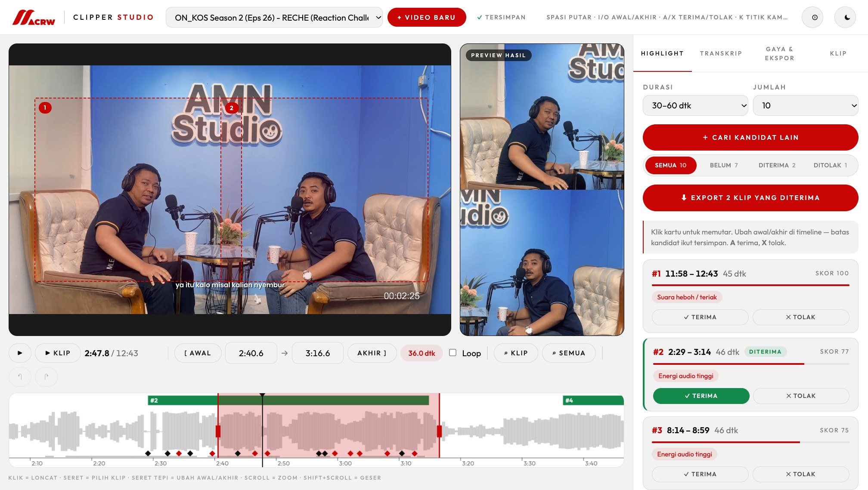Open the KLIP tab in sidebar
This screenshot has height=490, width=868.
tap(838, 53)
